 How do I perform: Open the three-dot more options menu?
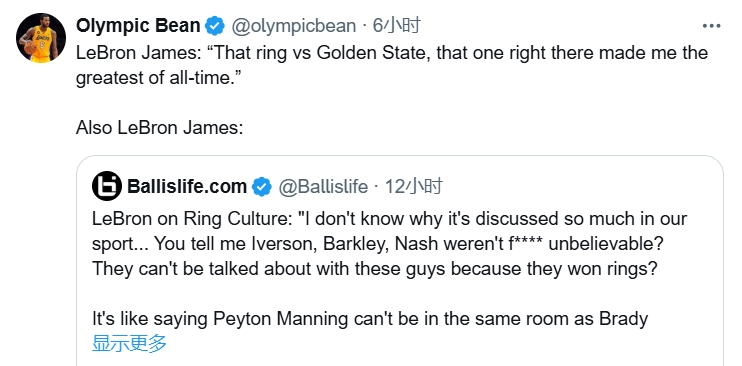tap(711, 26)
